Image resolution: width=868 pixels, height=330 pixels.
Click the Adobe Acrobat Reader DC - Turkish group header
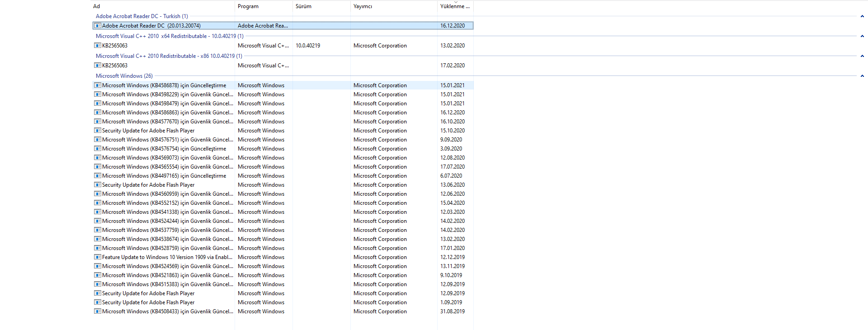point(142,16)
